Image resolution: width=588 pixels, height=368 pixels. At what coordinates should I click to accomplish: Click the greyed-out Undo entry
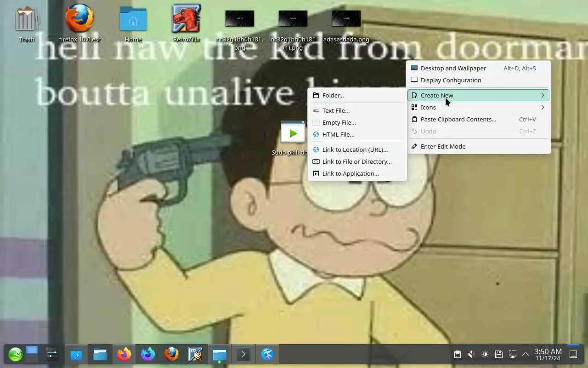click(x=479, y=131)
